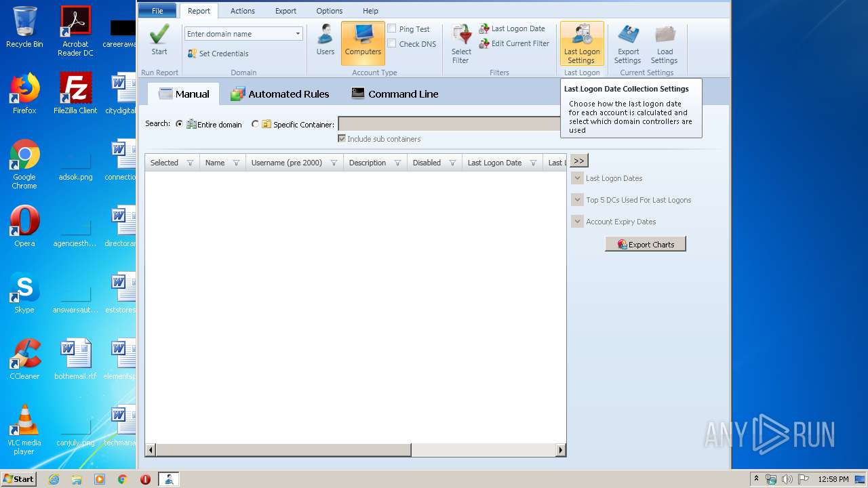Viewport: 868px width, 488px height.
Task: Open the Enter domain name dropdown
Action: (298, 34)
